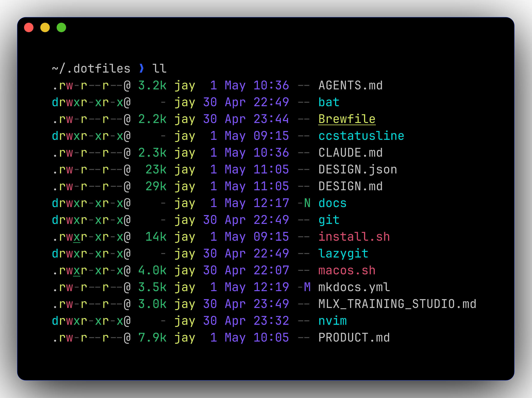Screen dimensions: 532x398
Task: Select the bat directory name
Action: [x=329, y=102]
